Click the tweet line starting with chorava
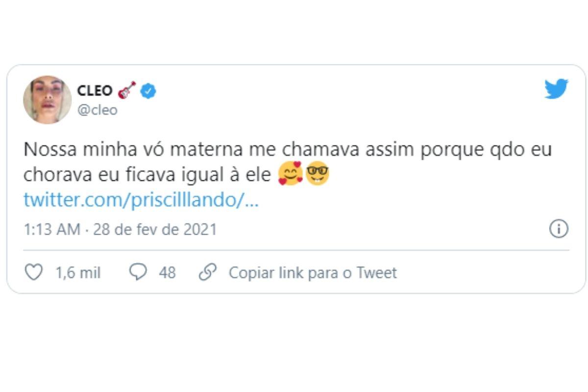The width and height of the screenshot is (588, 392). (147, 175)
